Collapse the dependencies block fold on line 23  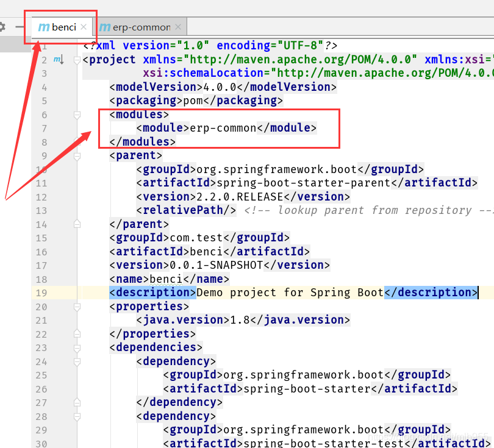pyautogui.click(x=77, y=348)
